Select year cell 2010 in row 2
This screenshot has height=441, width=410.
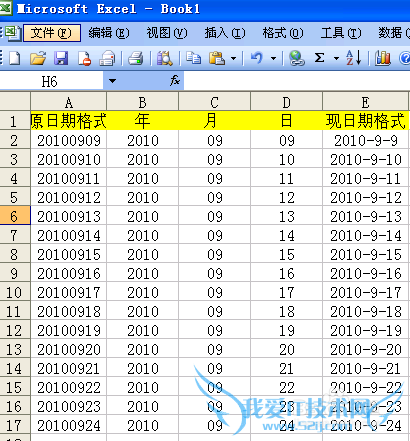pos(143,140)
